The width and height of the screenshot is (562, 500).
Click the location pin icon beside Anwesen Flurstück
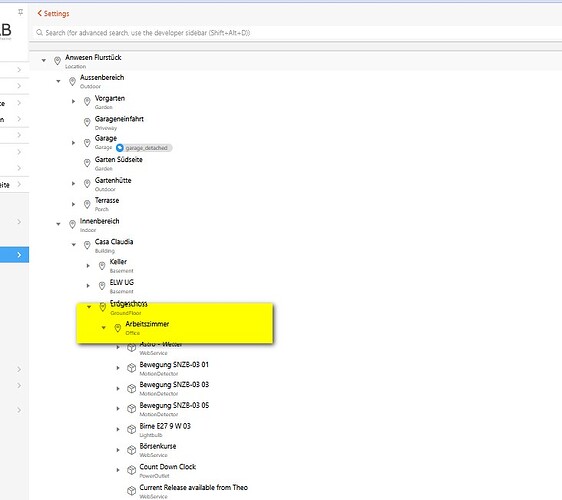[x=57, y=61]
